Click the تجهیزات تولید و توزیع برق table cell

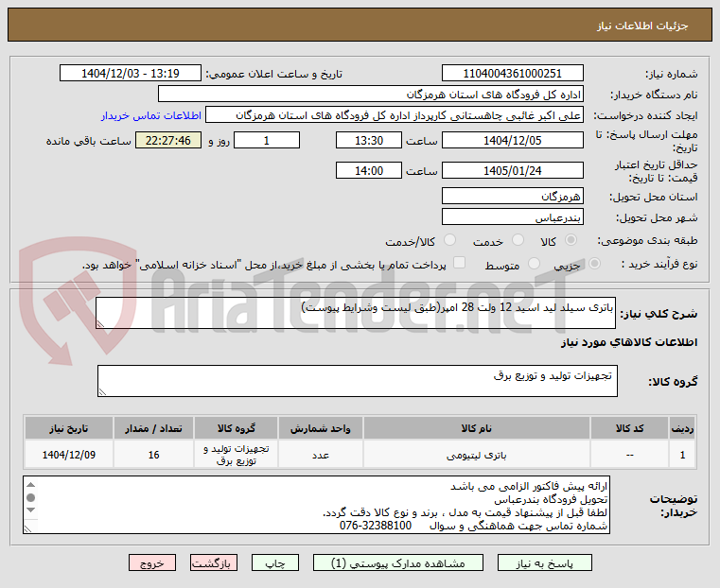click(236, 455)
